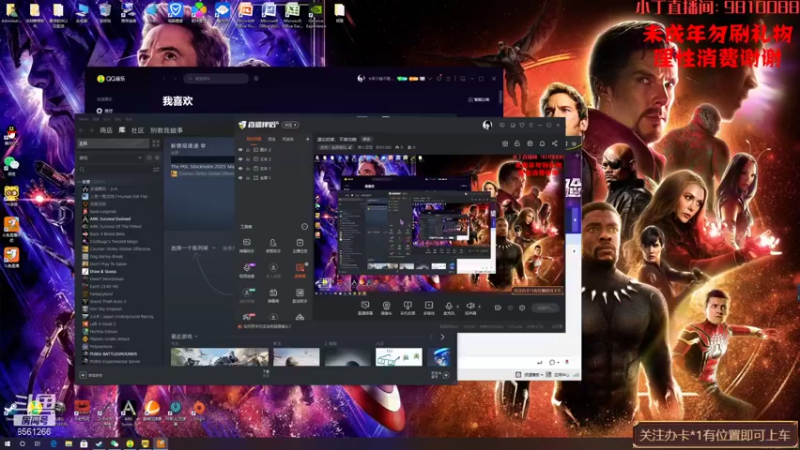The image size is (800, 450).
Task: Click Steam add game button
Action: click(x=92, y=375)
